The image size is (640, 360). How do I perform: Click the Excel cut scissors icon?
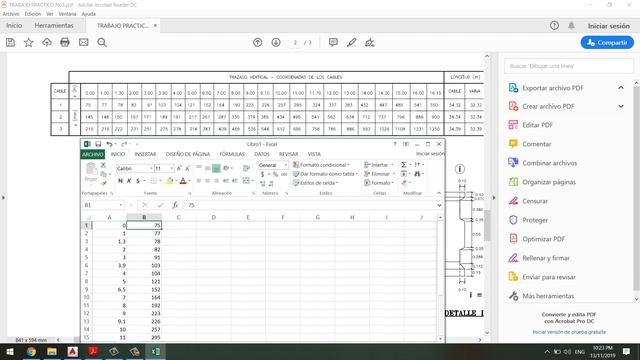pyautogui.click(x=103, y=165)
